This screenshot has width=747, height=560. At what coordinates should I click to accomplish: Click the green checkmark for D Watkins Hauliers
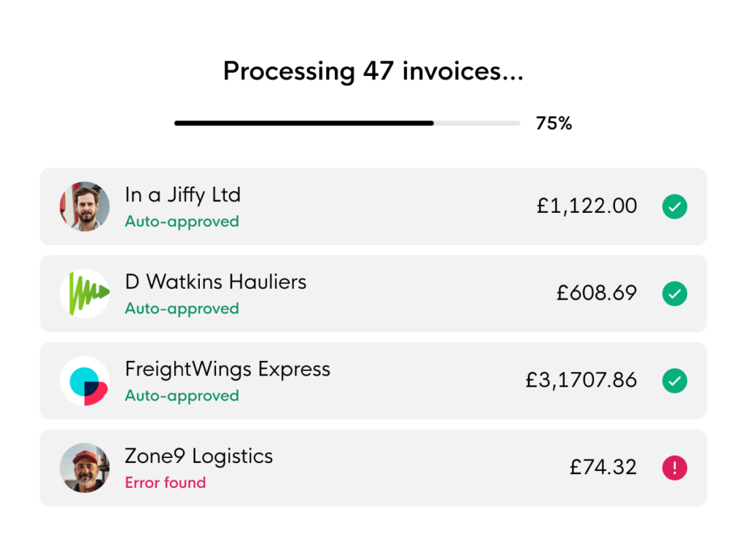[675, 294]
